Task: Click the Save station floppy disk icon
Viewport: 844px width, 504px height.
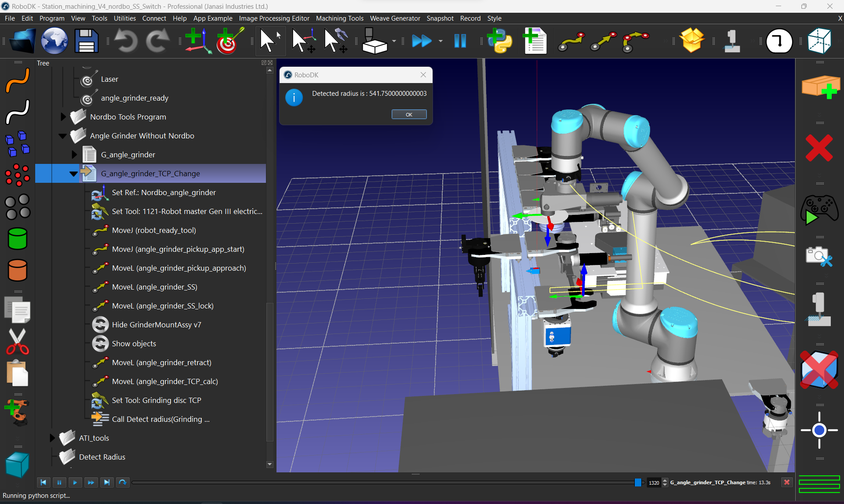Action: click(x=86, y=41)
